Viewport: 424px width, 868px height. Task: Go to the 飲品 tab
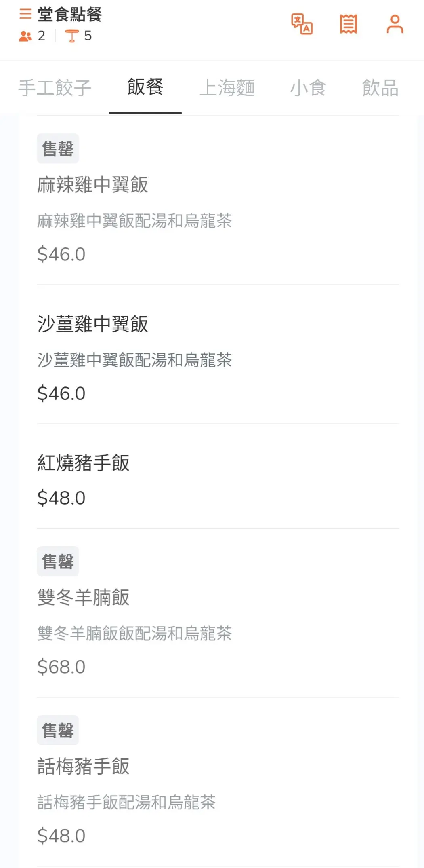point(380,88)
